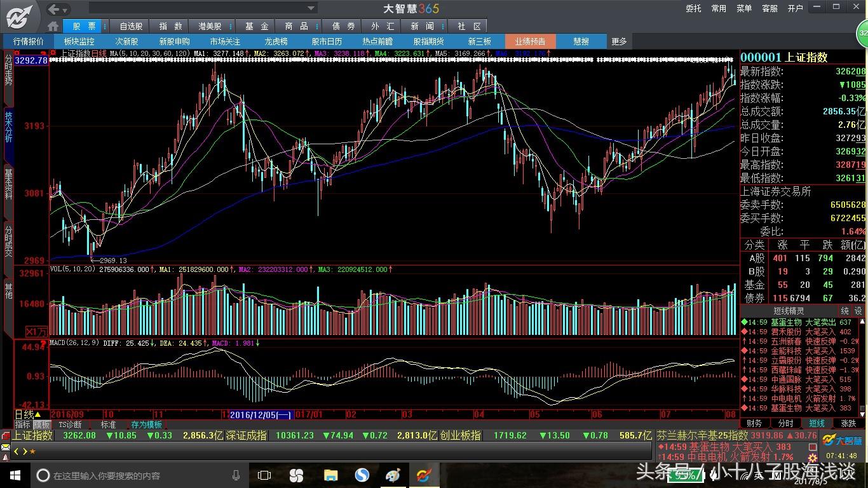This screenshot has width=868, height=488.
Task: Click the Dazhihui logo icon
Action: click(20, 16)
